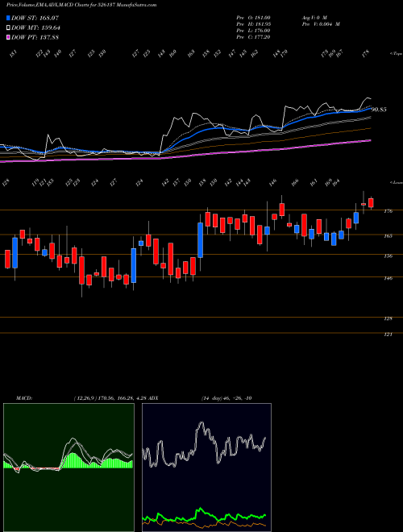Click the 165 price level label
Screen dimensions: 403x532
(x=388, y=235)
